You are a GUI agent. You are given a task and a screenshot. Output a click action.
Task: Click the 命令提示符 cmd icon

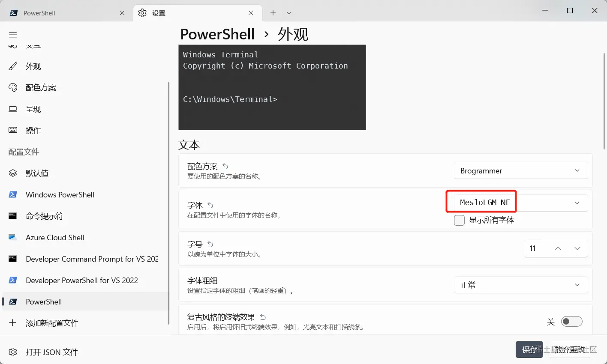(13, 216)
